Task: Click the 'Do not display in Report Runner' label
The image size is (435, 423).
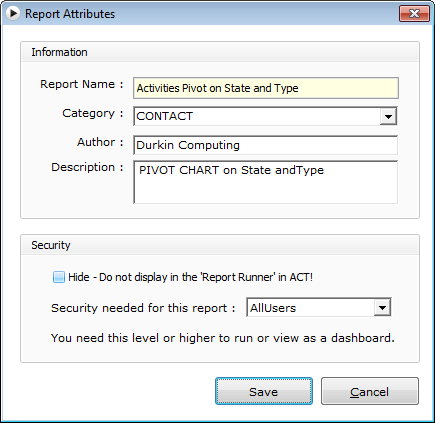Action: point(190,277)
